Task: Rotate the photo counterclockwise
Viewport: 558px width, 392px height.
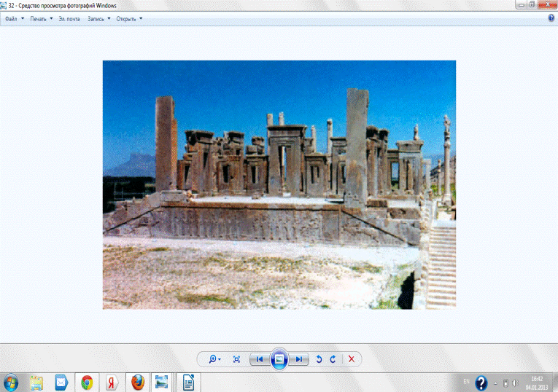Action: (x=319, y=359)
